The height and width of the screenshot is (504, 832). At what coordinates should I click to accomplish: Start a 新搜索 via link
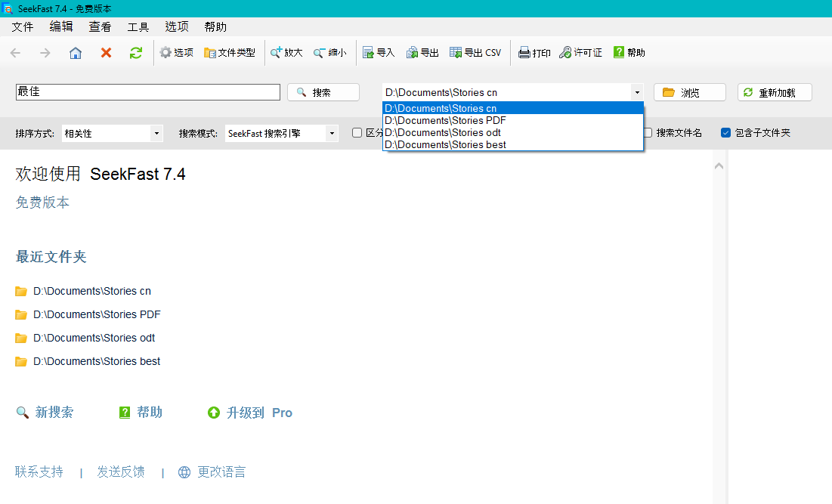tap(54, 413)
